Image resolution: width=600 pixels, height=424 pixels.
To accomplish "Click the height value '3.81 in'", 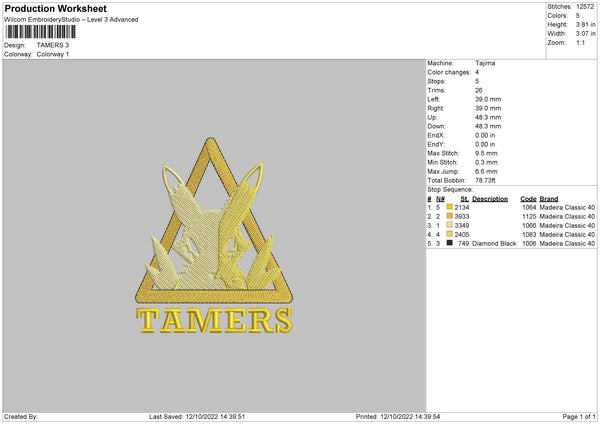I will pyautogui.click(x=585, y=24).
